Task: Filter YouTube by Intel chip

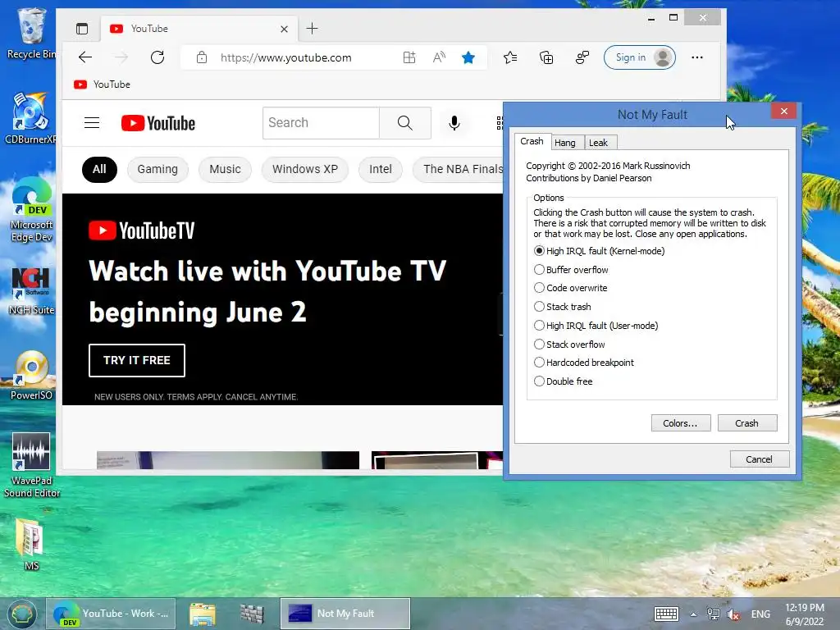Action: 381,169
